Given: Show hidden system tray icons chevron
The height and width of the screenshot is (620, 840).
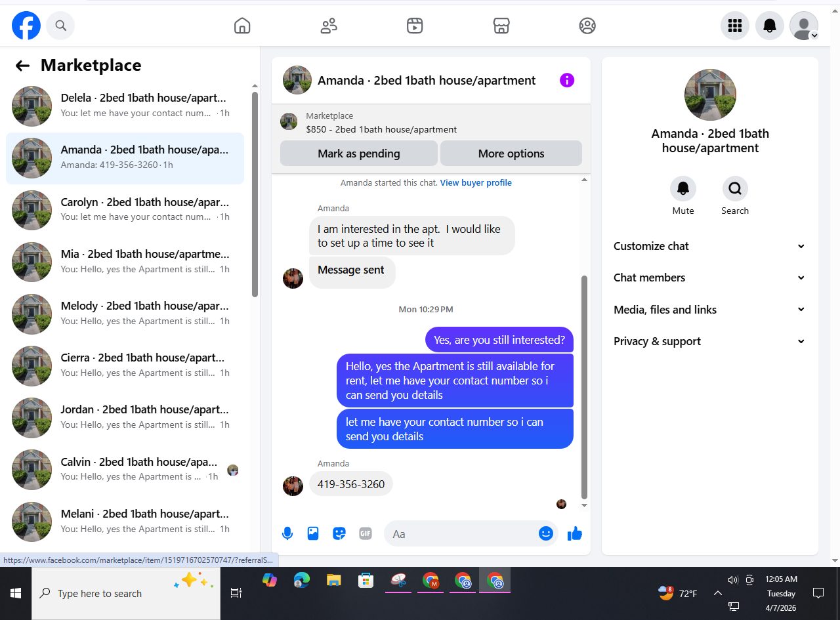Looking at the screenshot, I should click(x=717, y=593).
